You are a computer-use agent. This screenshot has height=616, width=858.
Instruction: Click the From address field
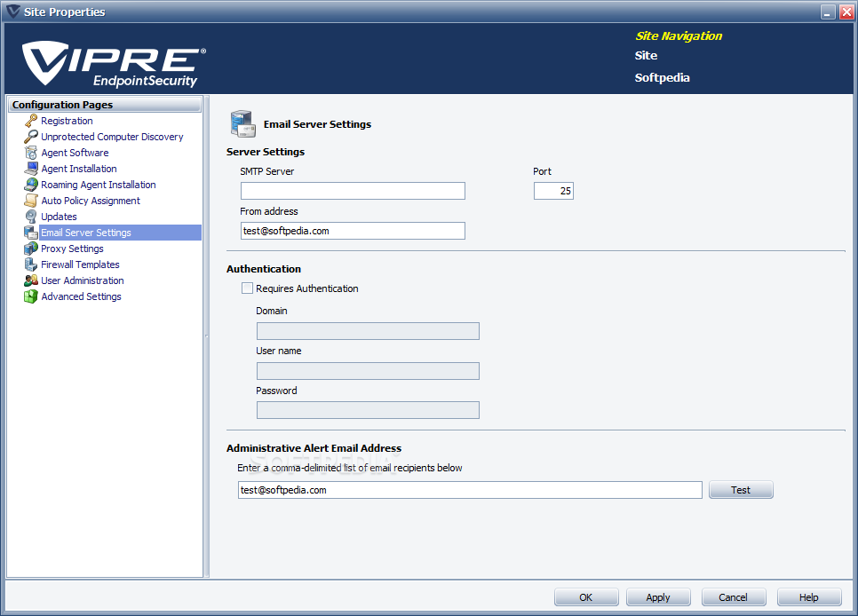(353, 231)
